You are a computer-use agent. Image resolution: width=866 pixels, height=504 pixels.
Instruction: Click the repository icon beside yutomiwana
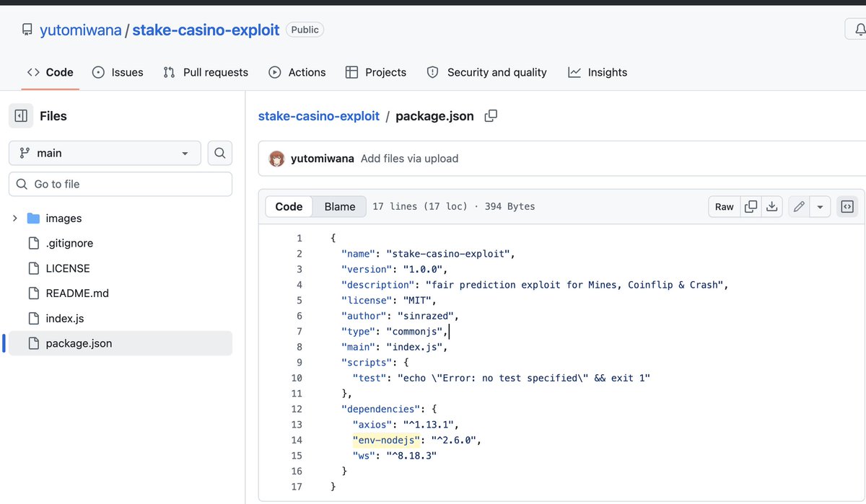pos(27,30)
